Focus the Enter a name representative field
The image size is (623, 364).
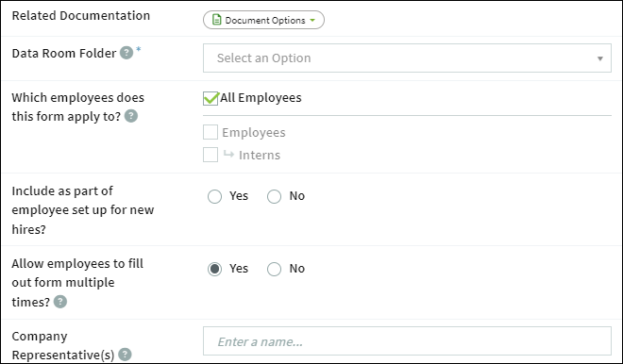click(x=407, y=341)
